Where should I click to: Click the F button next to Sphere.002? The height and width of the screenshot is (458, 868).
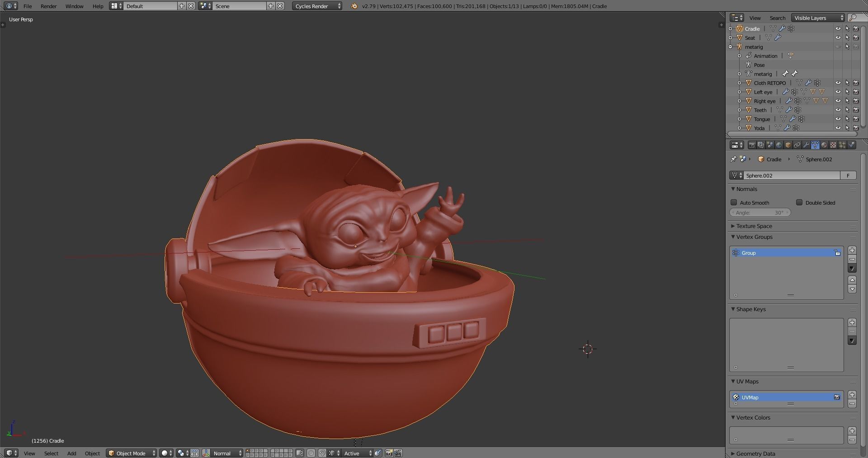click(849, 175)
